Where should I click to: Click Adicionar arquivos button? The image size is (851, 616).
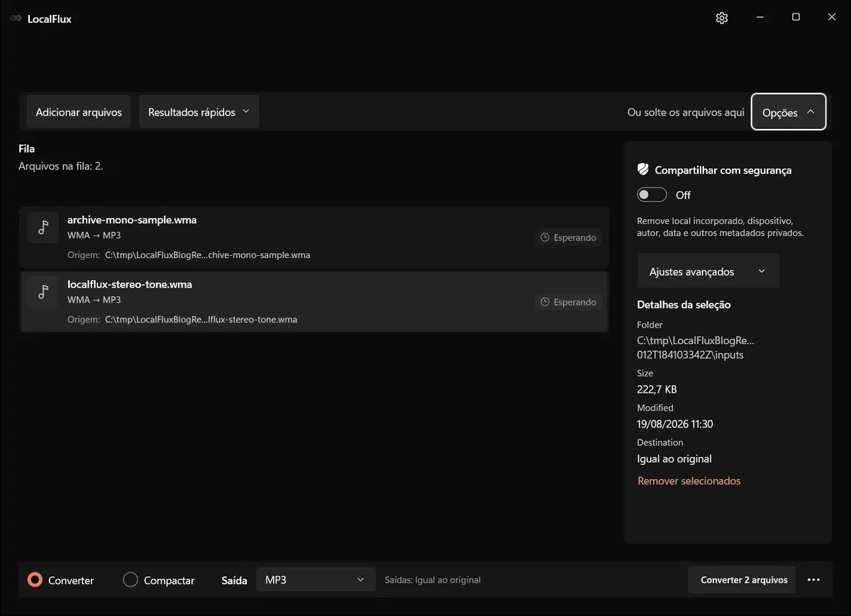79,112
